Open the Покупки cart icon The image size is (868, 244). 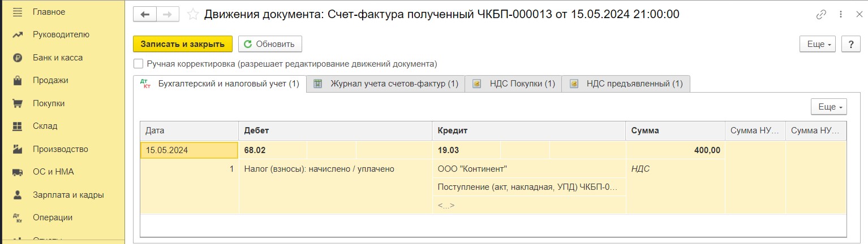click(x=17, y=103)
